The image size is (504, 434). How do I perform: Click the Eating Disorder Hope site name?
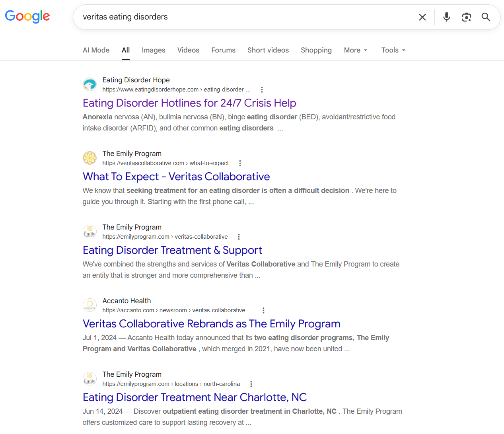(x=136, y=80)
